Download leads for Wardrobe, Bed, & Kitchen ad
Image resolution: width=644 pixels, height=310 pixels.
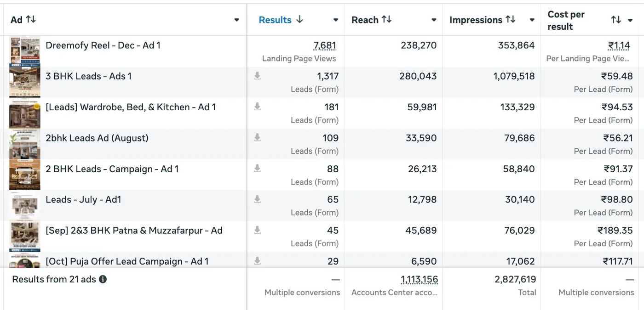(258, 107)
